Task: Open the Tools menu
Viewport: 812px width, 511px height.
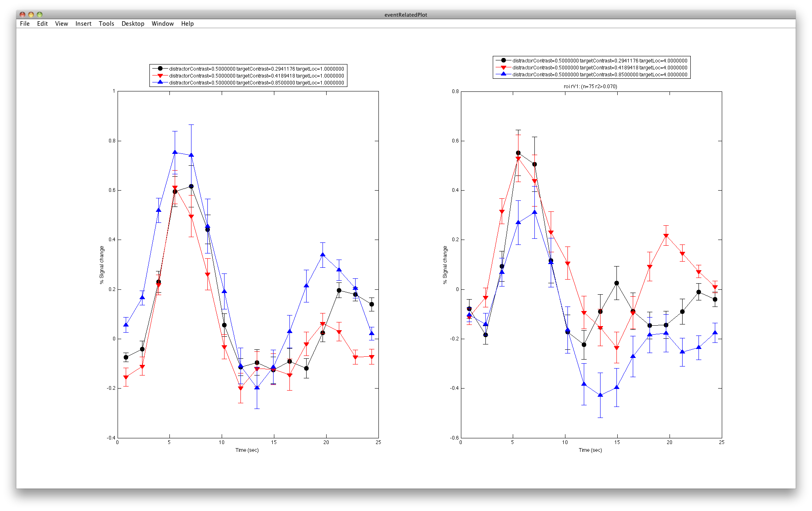Action: [107, 24]
